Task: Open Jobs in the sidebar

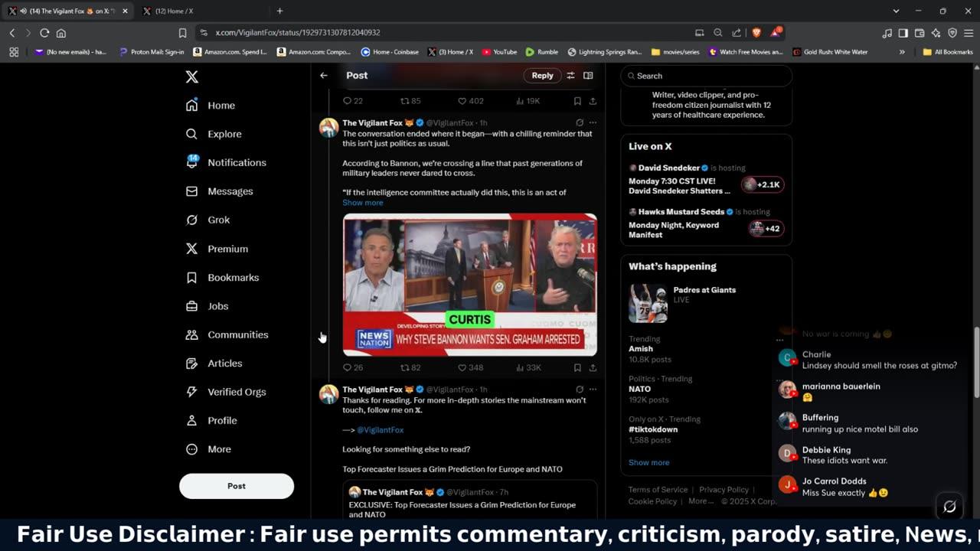Action: 207,306
